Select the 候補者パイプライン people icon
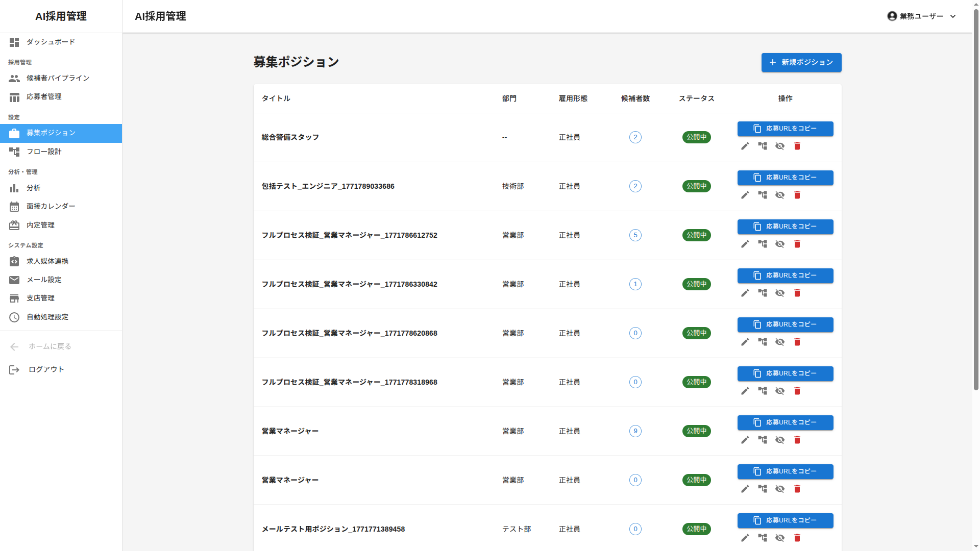This screenshot has width=980, height=551. click(14, 78)
